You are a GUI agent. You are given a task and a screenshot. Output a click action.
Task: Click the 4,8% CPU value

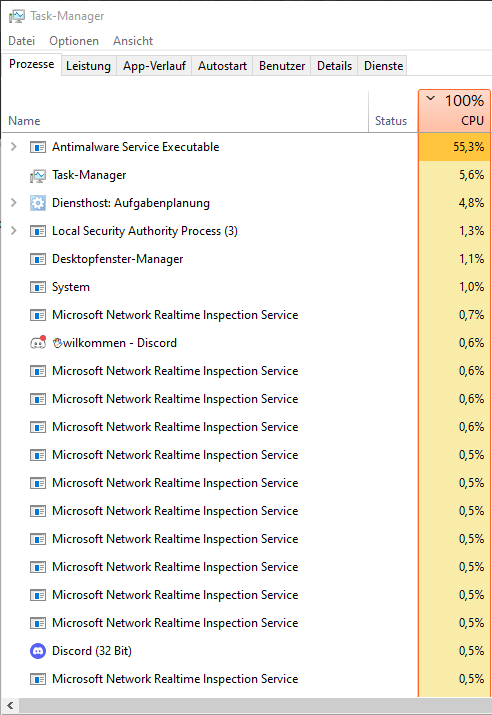471,203
